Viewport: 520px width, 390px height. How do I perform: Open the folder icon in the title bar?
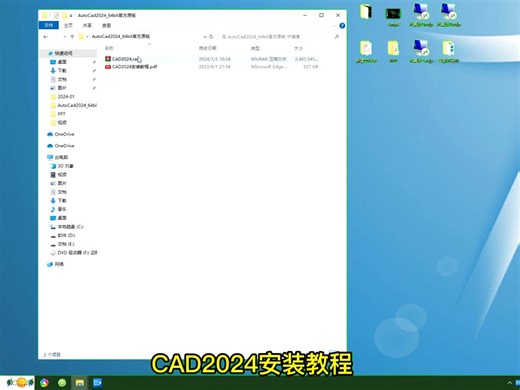pos(45,15)
